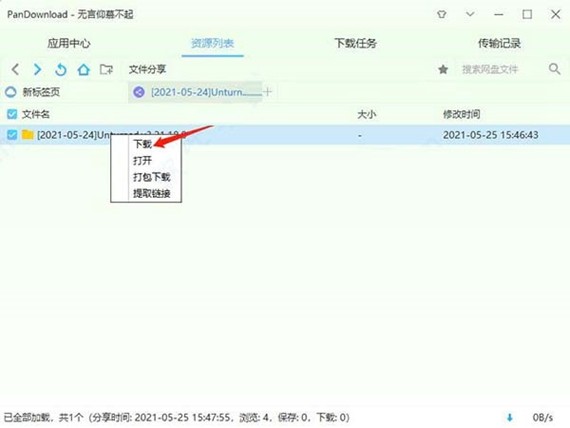Choose 打包下载 from the context menu
Screen dimensions: 570x428
[152, 177]
